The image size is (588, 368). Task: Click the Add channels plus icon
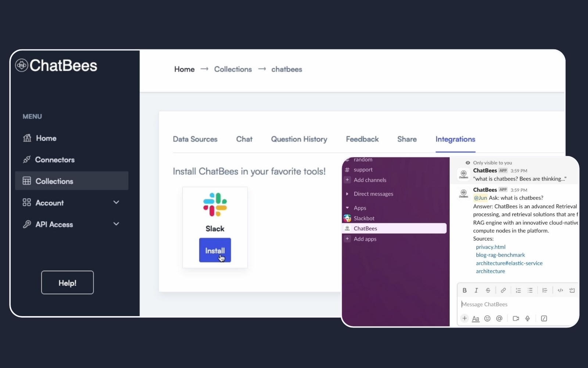tap(347, 180)
